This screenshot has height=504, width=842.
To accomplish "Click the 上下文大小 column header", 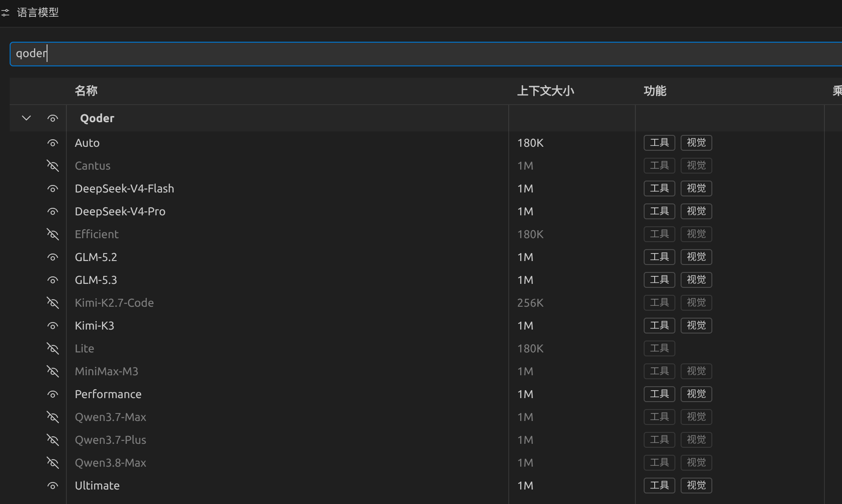I will point(546,91).
